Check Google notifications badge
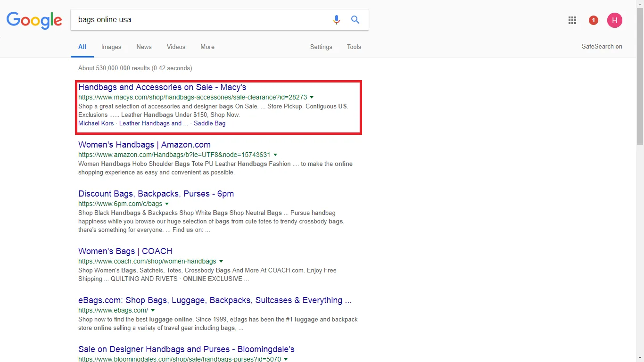 point(593,20)
